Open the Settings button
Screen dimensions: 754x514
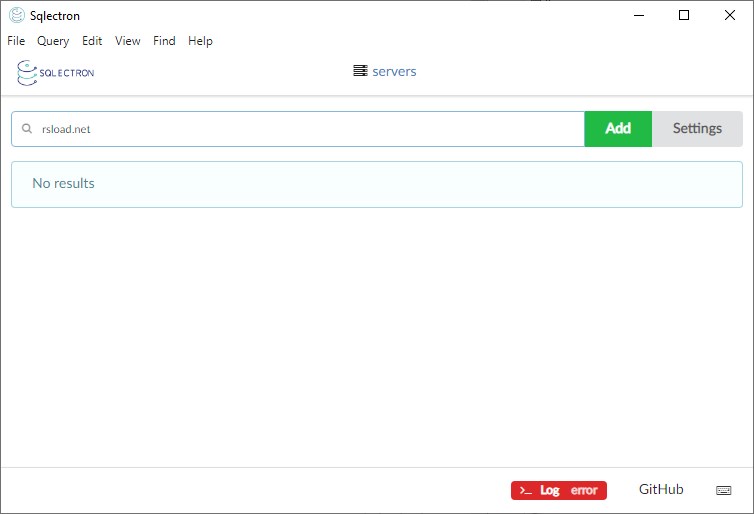(697, 129)
